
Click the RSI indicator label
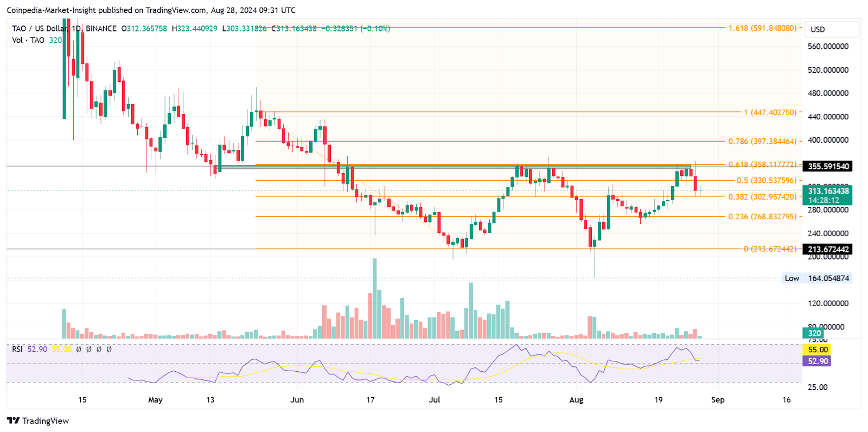tap(17, 349)
